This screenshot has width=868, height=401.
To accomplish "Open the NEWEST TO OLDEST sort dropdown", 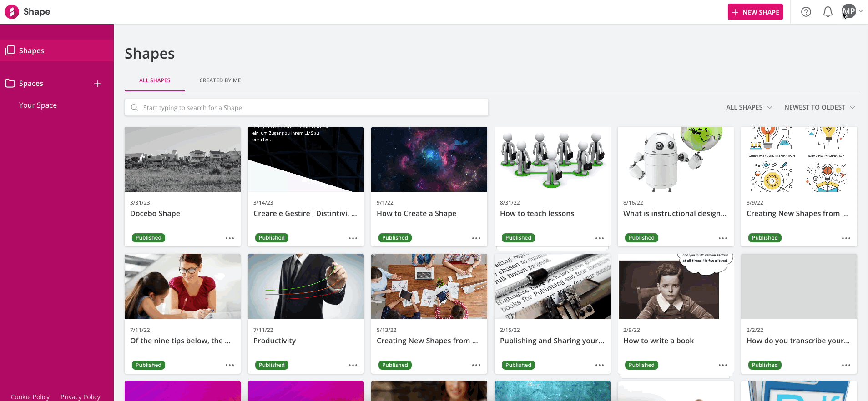I will tap(820, 107).
